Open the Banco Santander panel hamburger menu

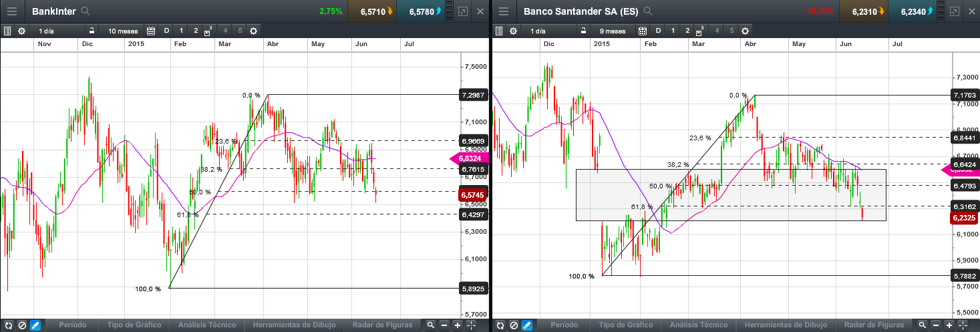tap(504, 11)
